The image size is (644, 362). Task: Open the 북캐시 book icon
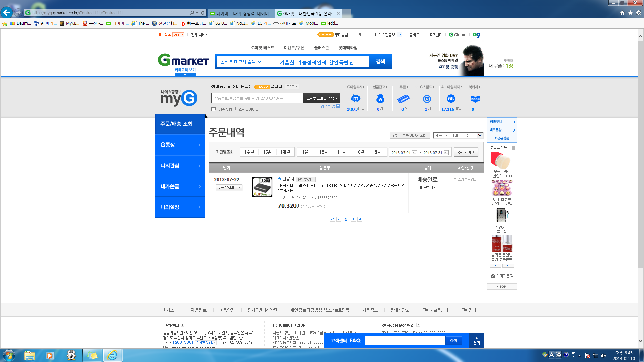[475, 99]
